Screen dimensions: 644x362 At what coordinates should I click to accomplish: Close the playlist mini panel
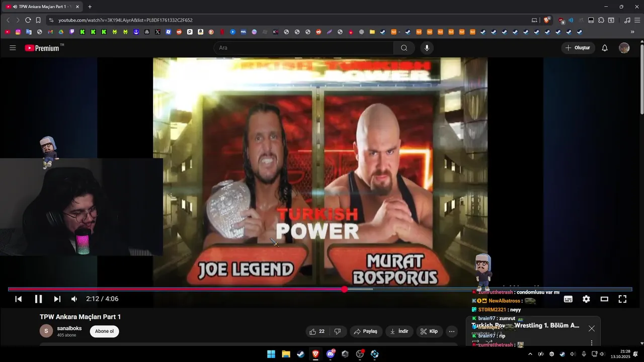592,328
